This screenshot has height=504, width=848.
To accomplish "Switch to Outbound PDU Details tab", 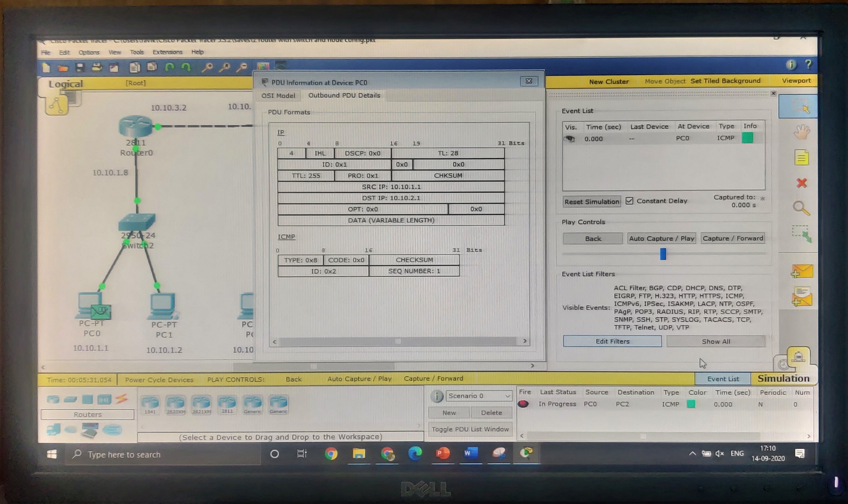I will pos(344,95).
